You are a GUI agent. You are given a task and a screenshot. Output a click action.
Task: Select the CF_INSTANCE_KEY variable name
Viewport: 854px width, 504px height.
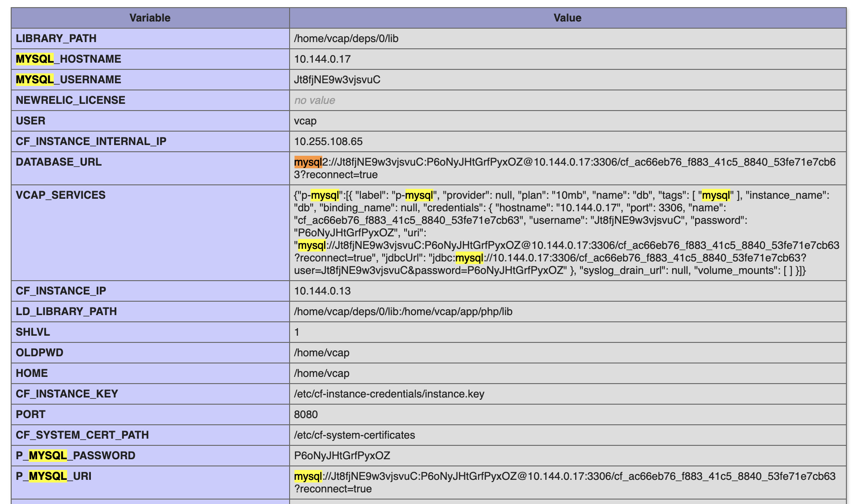click(x=67, y=394)
